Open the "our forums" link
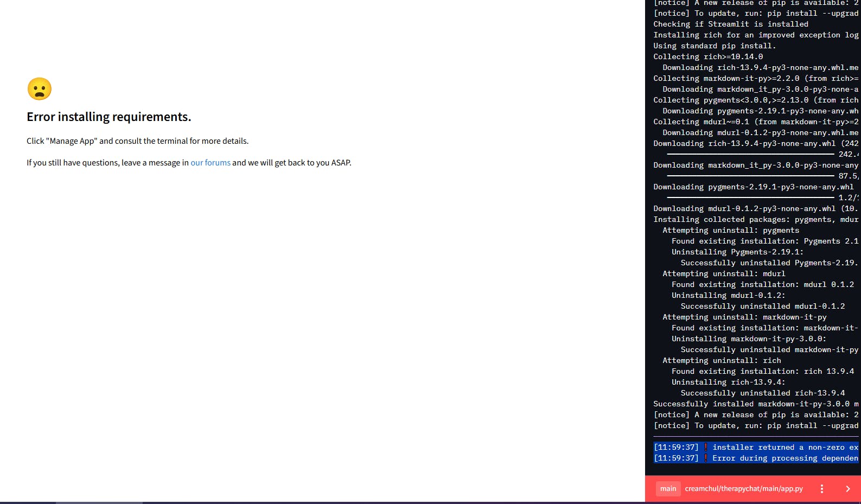 211,163
